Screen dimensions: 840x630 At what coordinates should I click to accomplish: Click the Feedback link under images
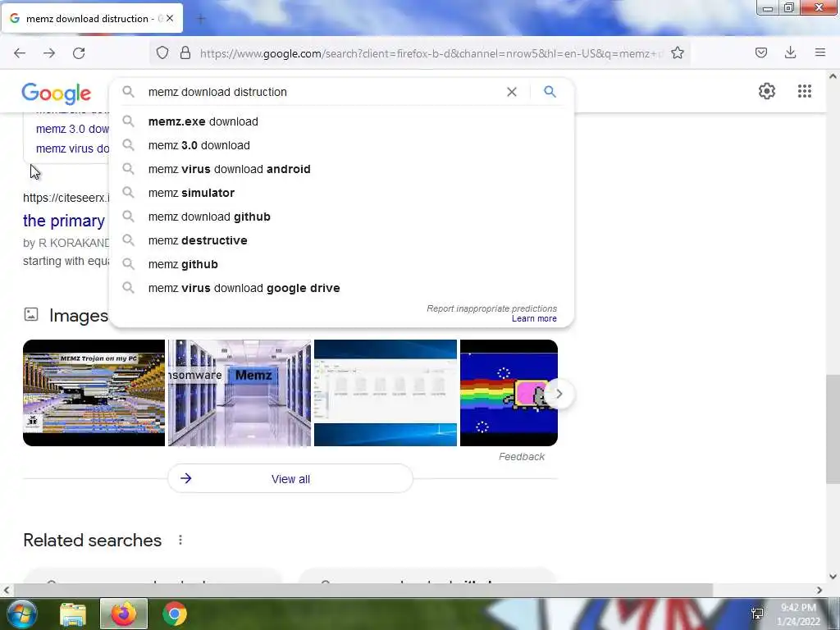click(x=521, y=457)
